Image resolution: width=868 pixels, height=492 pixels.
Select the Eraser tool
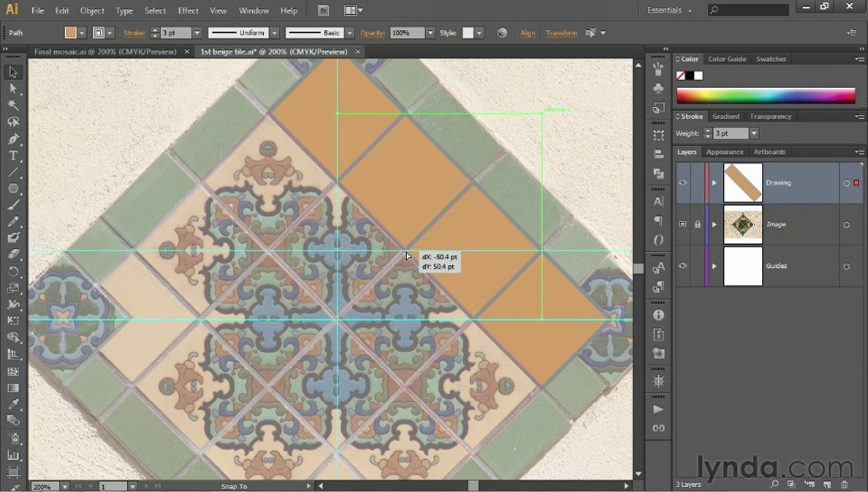13,254
